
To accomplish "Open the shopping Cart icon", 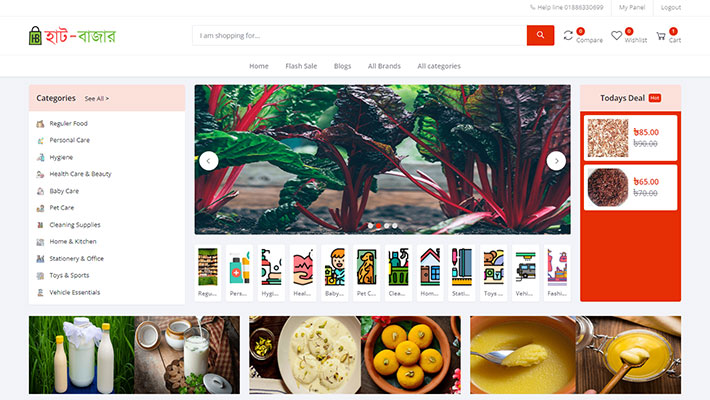I will 661,36.
